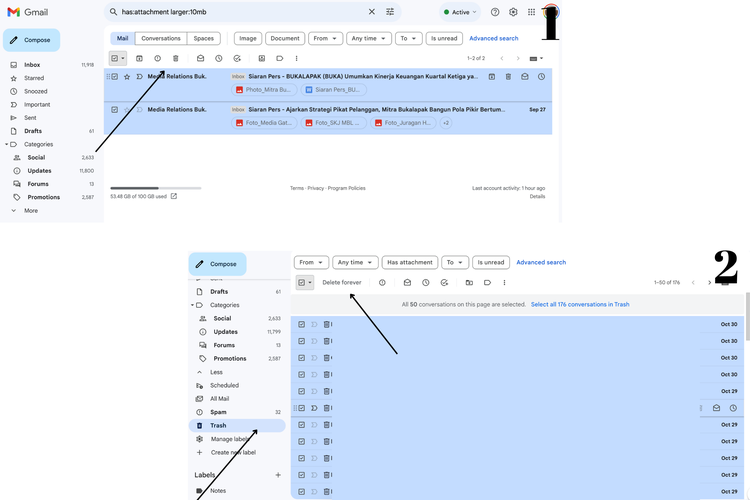Star the first Media Relations Buk. email
The height and width of the screenshot is (500, 750).
pos(127,76)
